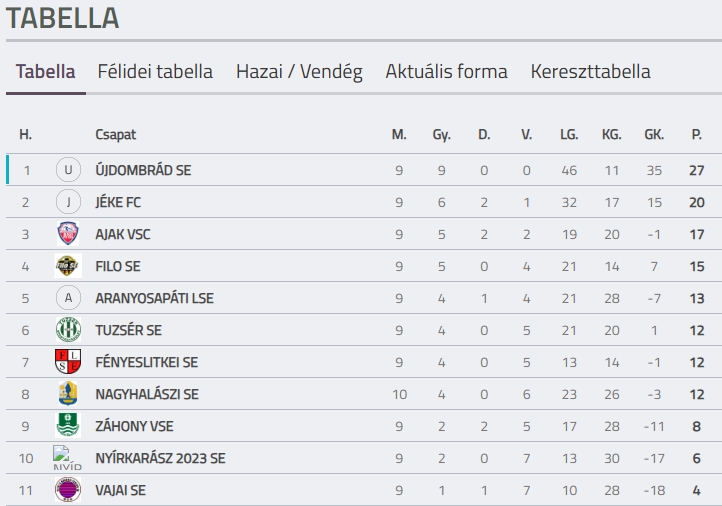Open the ÚJDOMBRÁD SE team link
The width and height of the screenshot is (722, 506).
pos(143,170)
